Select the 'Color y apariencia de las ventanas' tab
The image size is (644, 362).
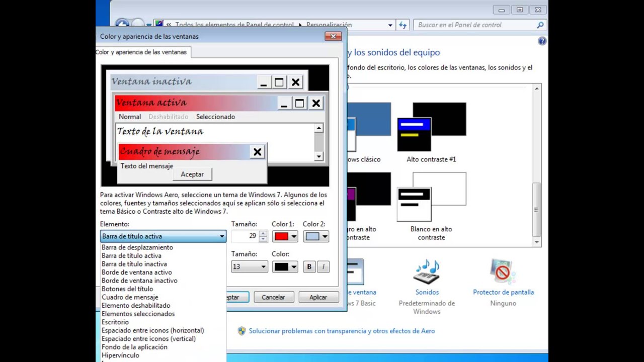pyautogui.click(x=141, y=52)
